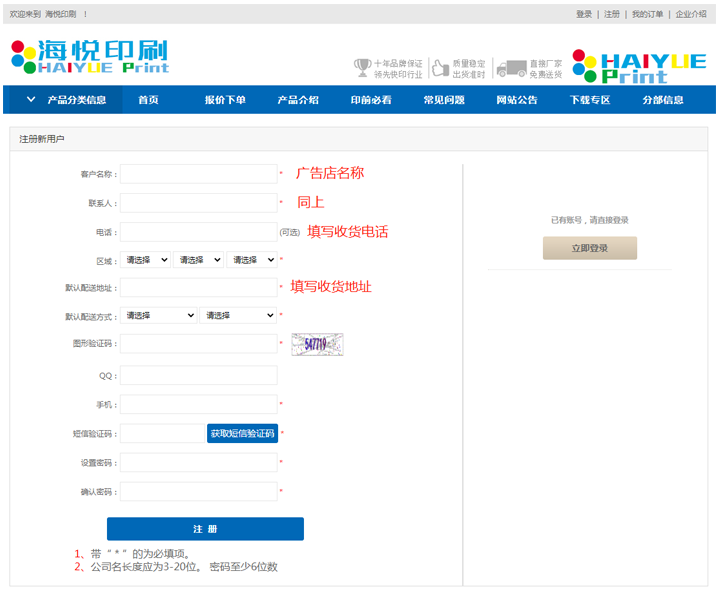Click the blue 注册 submit button
Screen dimensions: 718x605
[x=205, y=529]
